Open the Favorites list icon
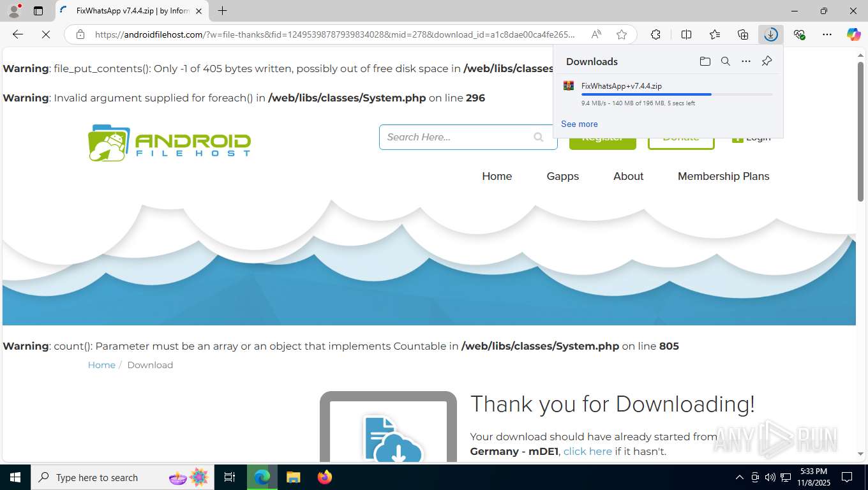The height and width of the screenshot is (490, 868). pos(715,34)
